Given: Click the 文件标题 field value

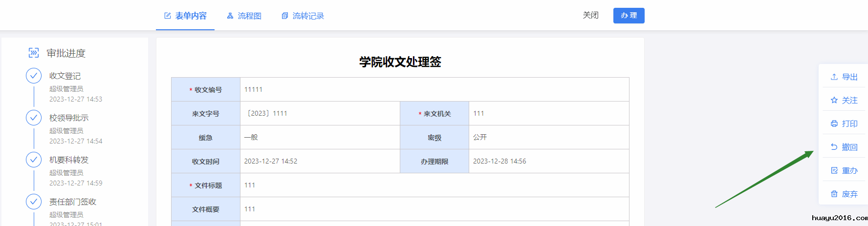Looking at the screenshot, I should (434, 185).
